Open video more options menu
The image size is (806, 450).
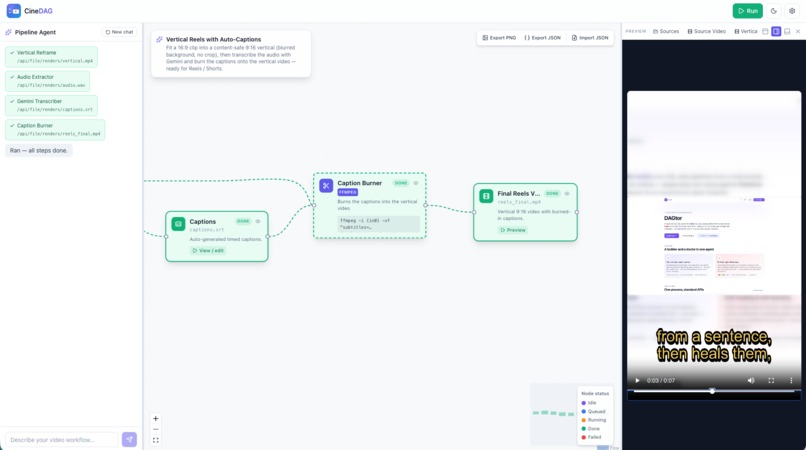point(791,381)
